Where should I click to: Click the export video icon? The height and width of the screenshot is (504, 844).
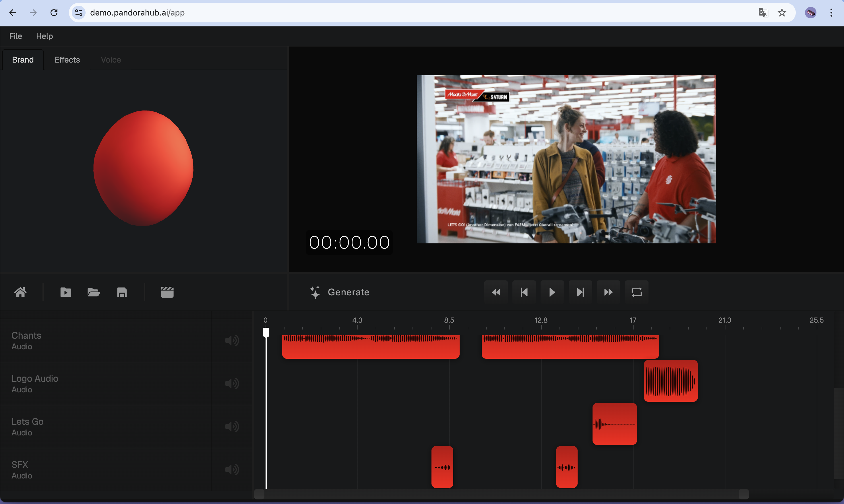pyautogui.click(x=65, y=292)
